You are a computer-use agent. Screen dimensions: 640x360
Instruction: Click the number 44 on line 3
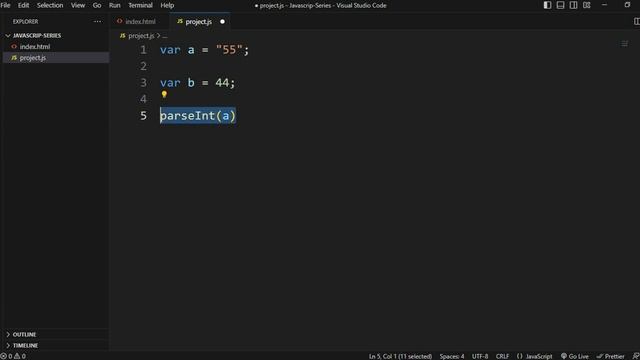[222, 82]
